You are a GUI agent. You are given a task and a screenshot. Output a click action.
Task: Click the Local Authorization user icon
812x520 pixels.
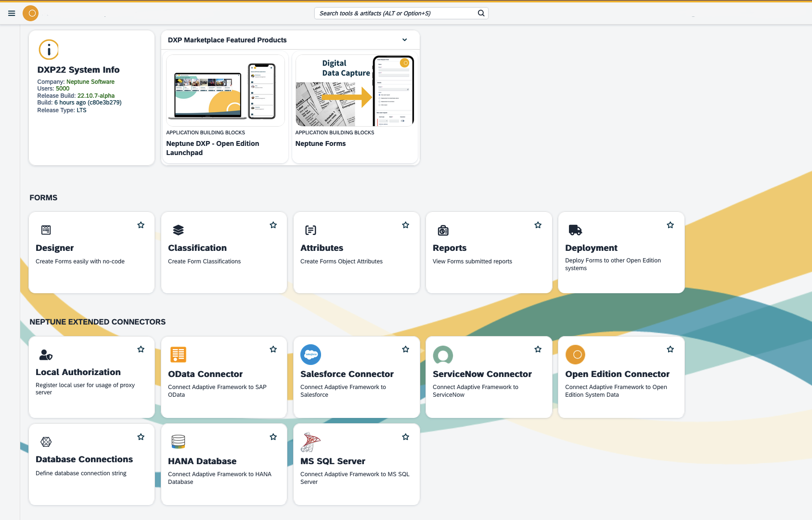coord(46,355)
